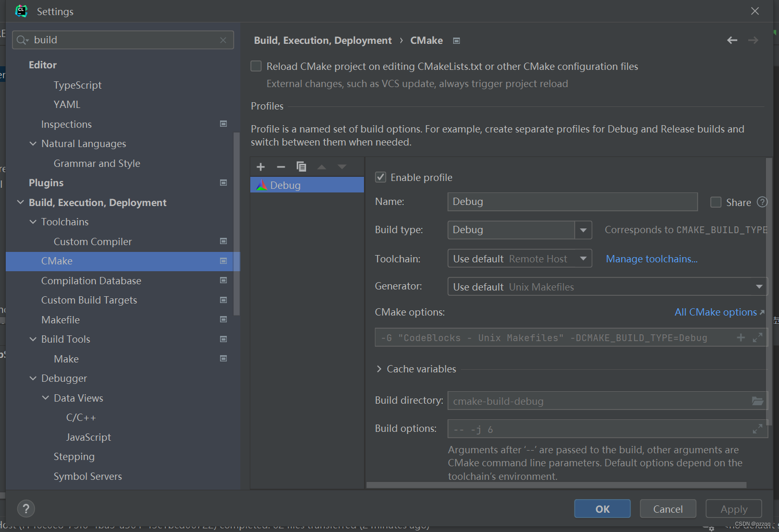Uncheck the Enable profile checkbox
Screen dimensions: 779x532
click(x=381, y=177)
